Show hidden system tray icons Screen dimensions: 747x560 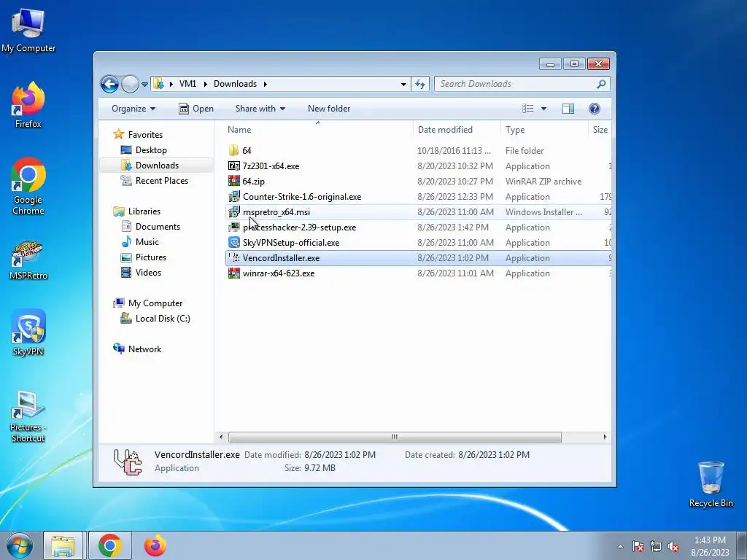[x=620, y=546]
